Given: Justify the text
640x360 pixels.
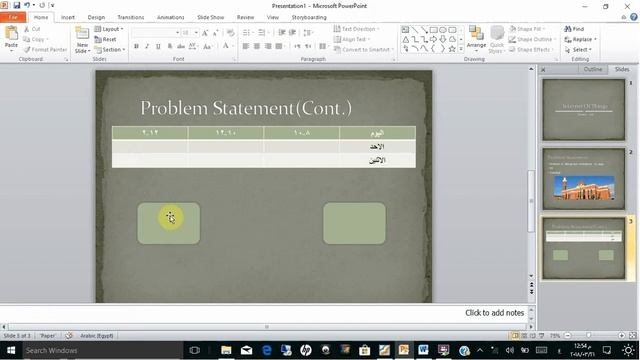Looking at the screenshot, I should click(x=279, y=47).
